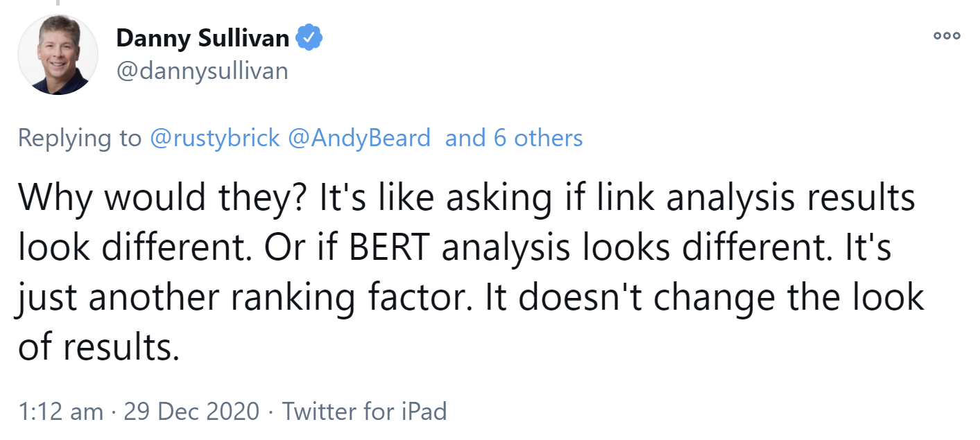
Task: Click the thread connector line above avatar
Action: 58,4
